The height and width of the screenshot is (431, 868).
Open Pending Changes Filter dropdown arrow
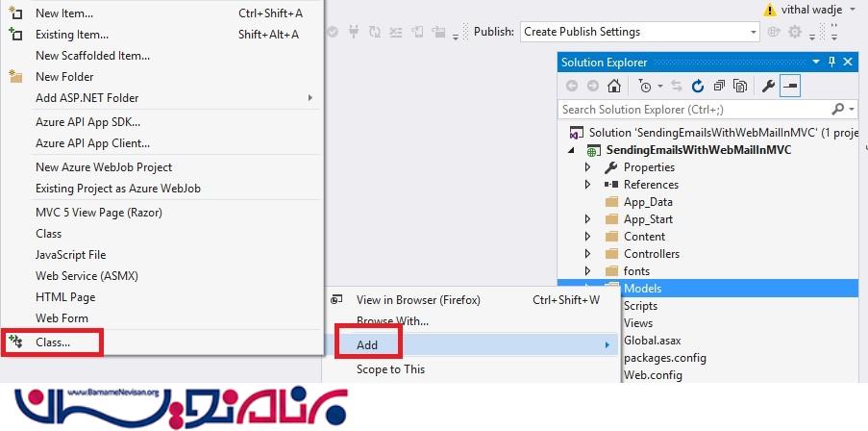tap(659, 87)
